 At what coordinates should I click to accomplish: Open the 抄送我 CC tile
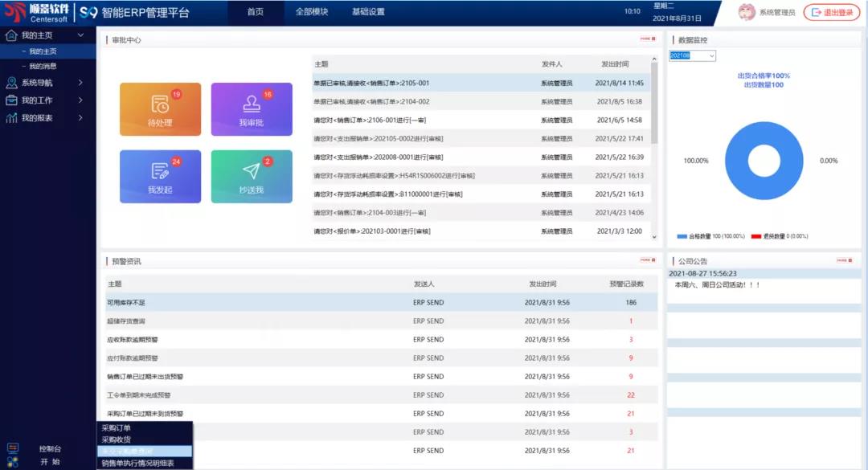(x=251, y=177)
